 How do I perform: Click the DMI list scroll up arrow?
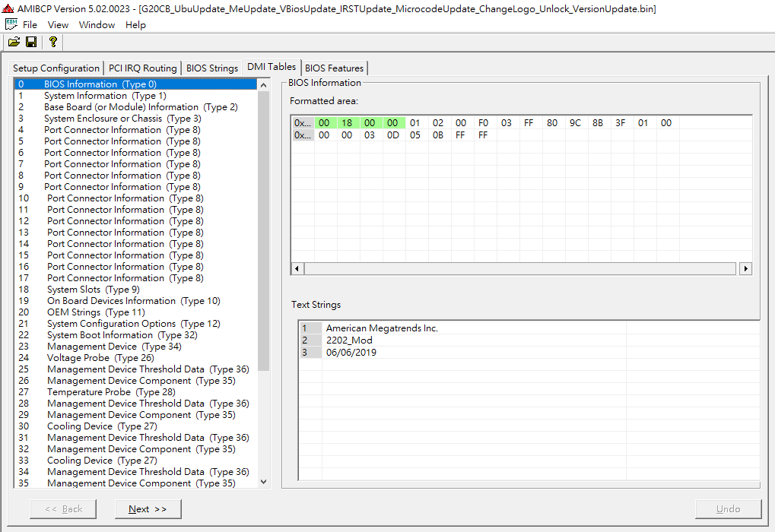coord(263,85)
